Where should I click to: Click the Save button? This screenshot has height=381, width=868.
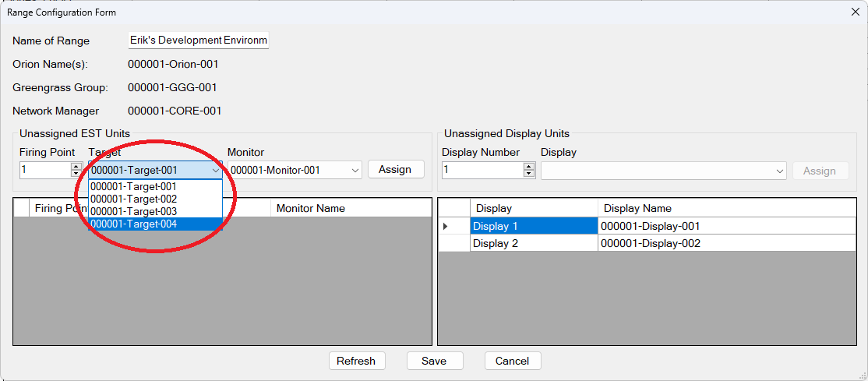[x=434, y=361]
